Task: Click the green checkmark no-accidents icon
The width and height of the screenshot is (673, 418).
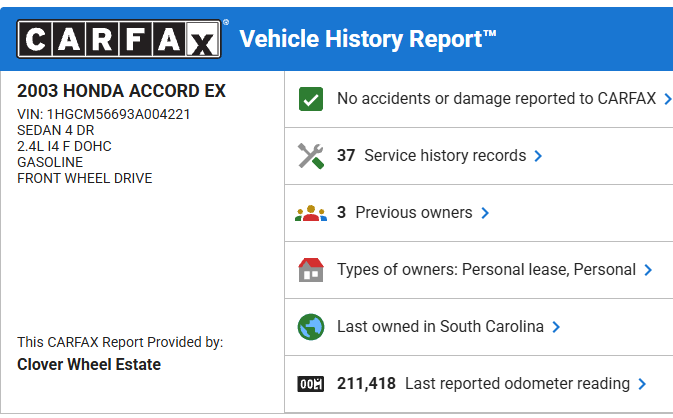Action: (x=311, y=99)
